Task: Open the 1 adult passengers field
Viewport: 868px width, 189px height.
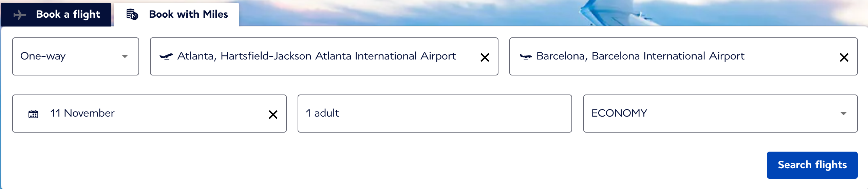Action: (435, 114)
